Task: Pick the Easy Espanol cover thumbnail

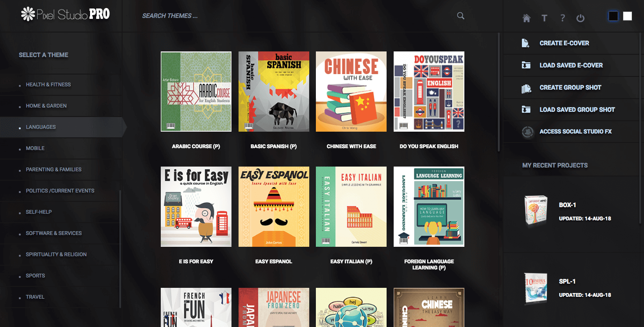Action: coord(274,207)
